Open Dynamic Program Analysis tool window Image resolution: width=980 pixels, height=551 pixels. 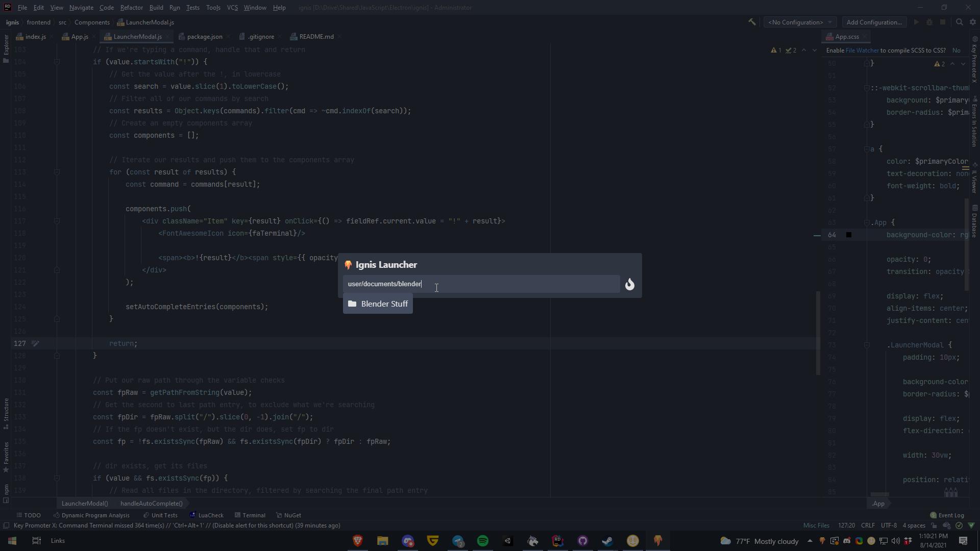[92, 515]
